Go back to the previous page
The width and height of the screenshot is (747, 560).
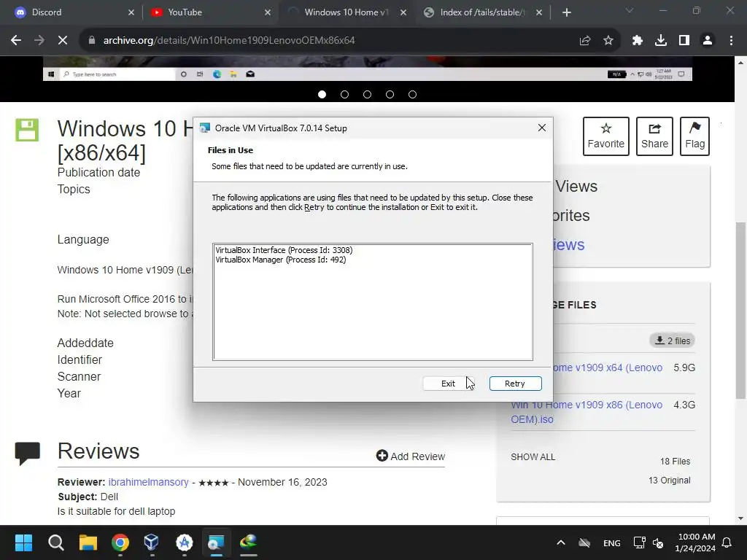point(16,41)
